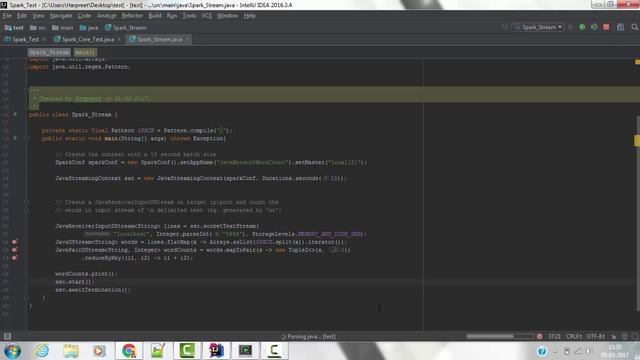
Task: Click 'main' folder in navigation bar
Action: (62, 28)
